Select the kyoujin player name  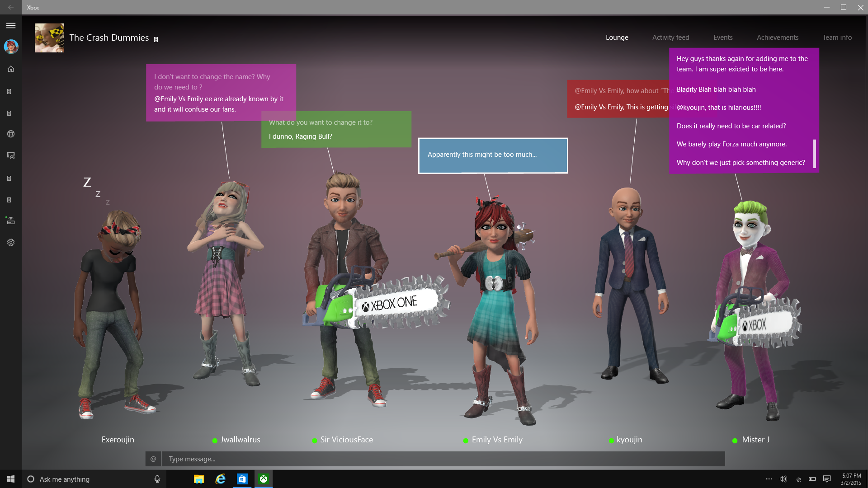629,440
